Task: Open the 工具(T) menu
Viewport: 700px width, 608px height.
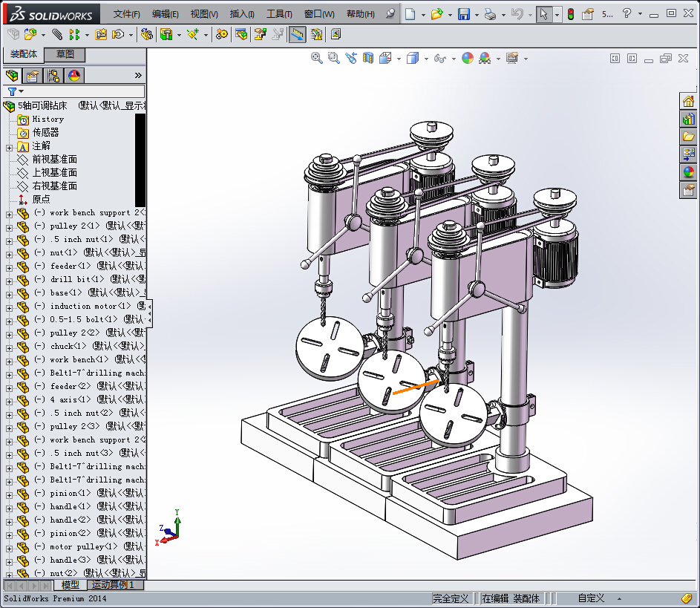Action: click(279, 14)
